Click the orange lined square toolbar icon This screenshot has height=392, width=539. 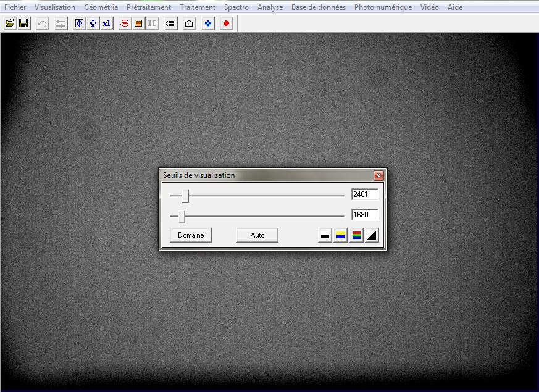tap(138, 23)
